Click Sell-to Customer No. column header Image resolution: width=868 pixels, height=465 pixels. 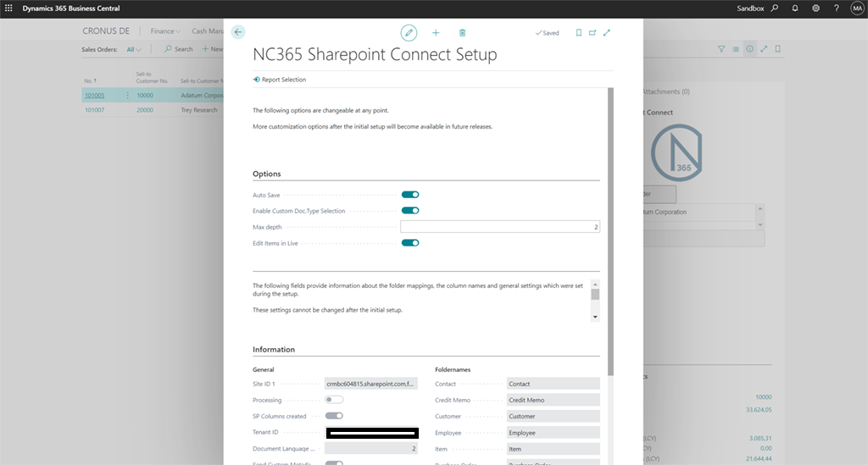[153, 77]
